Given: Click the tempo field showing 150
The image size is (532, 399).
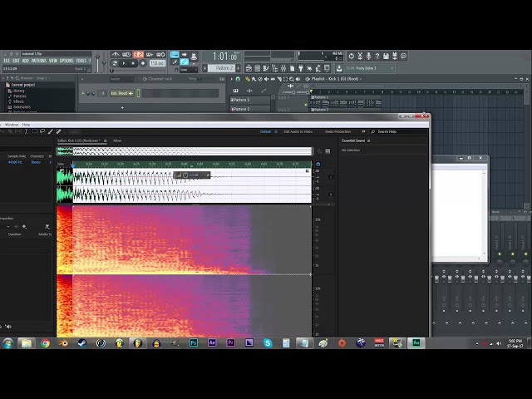Looking at the screenshot, I should (x=157, y=63).
